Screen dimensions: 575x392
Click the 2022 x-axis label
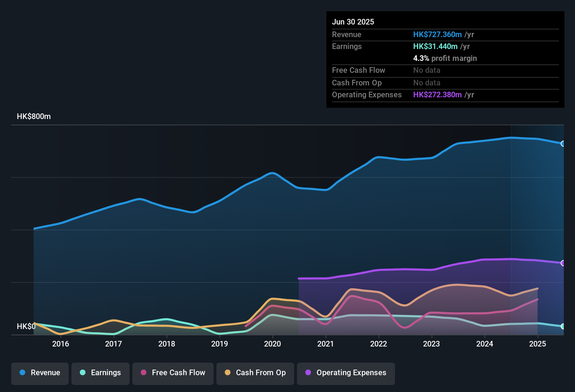pos(379,344)
